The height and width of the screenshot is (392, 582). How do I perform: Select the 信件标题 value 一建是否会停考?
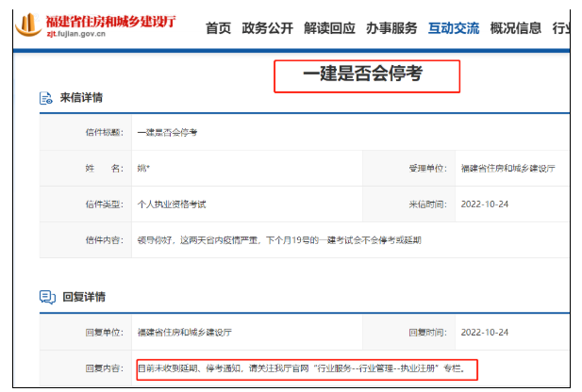(x=167, y=133)
